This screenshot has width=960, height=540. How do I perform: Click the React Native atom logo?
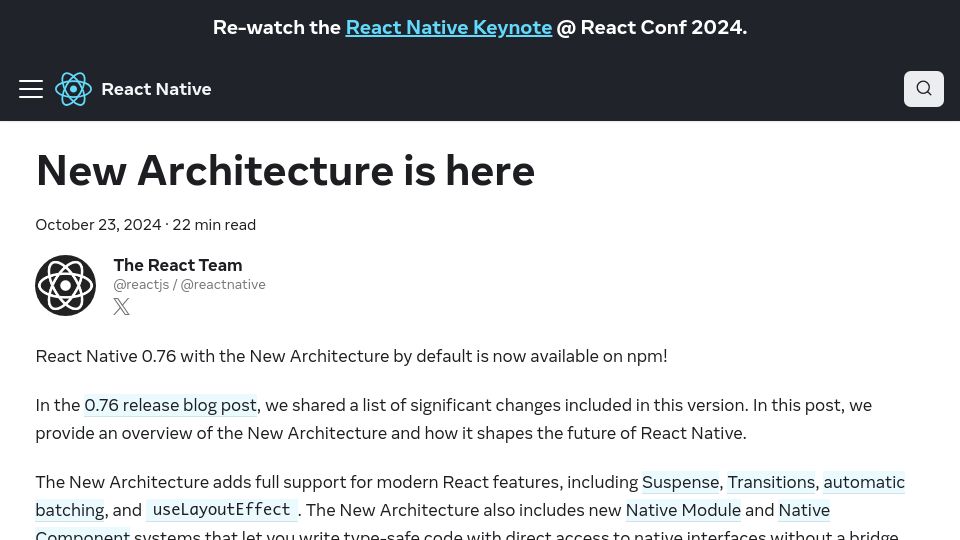[73, 89]
